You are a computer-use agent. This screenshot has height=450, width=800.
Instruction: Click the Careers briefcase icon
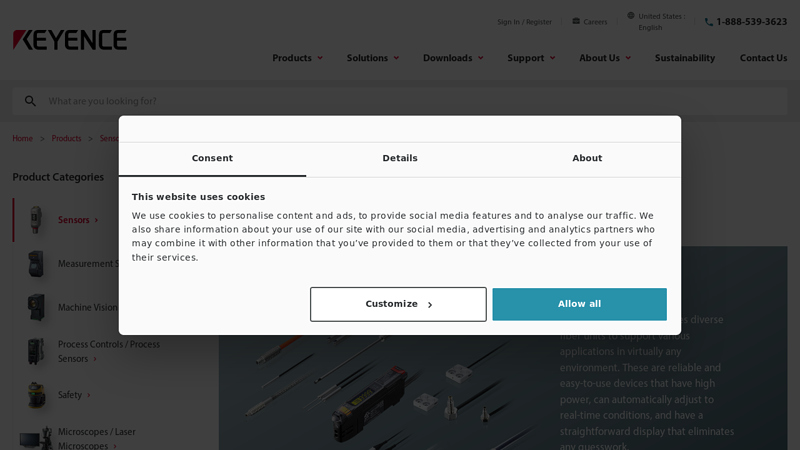click(576, 21)
